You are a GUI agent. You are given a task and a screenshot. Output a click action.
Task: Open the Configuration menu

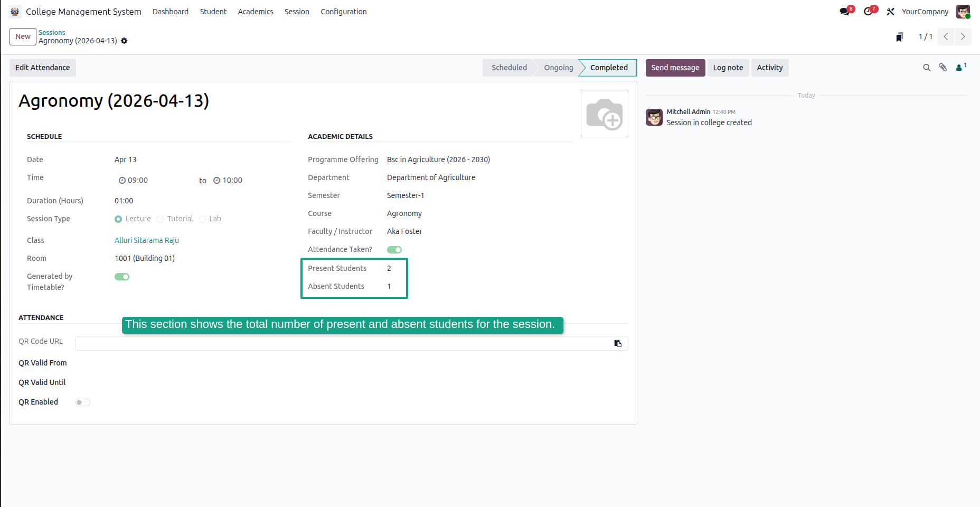click(x=344, y=12)
